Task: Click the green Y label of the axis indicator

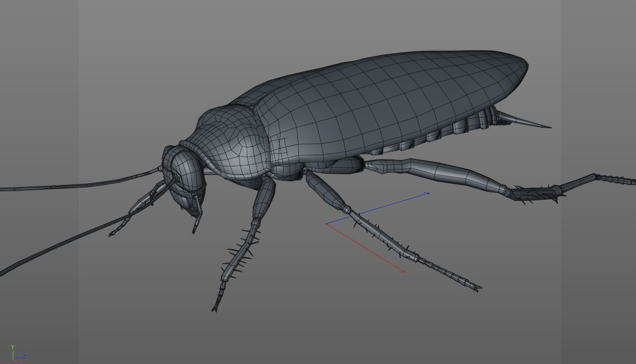Action: point(12,347)
